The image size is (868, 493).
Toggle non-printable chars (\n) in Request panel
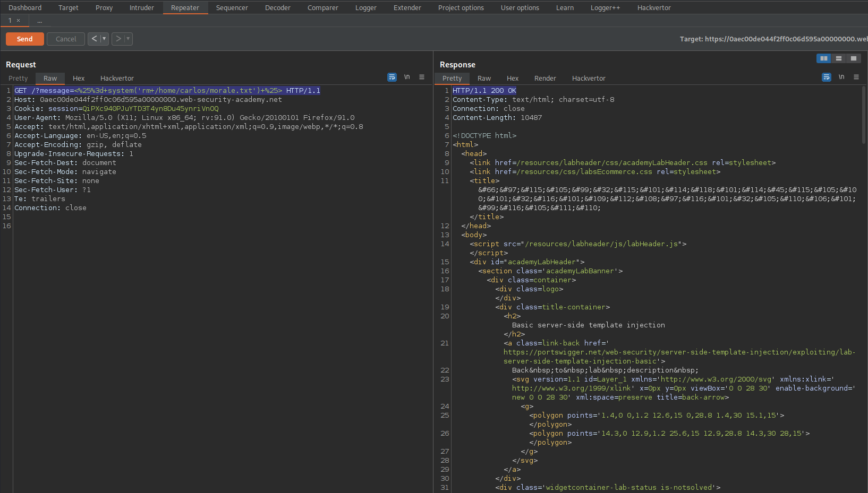click(x=407, y=77)
